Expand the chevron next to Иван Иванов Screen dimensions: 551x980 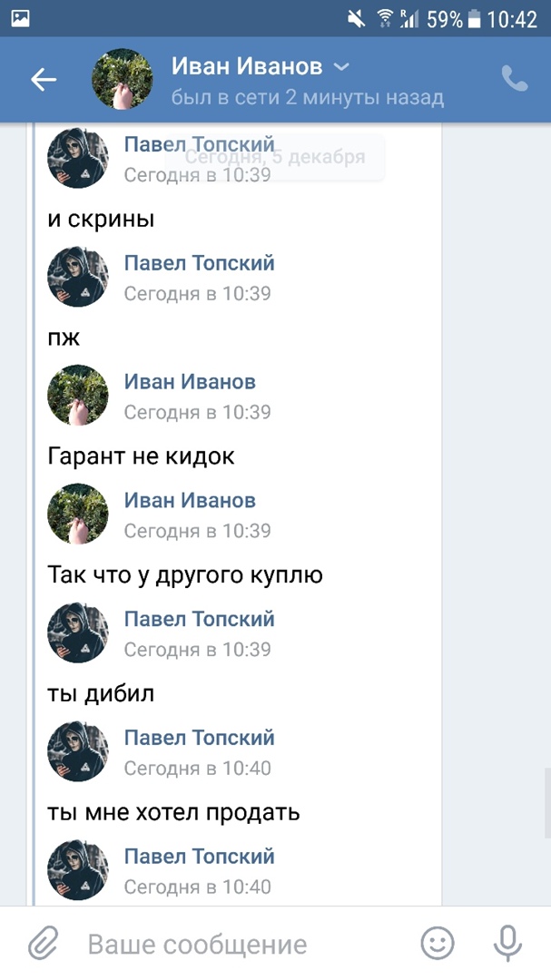point(341,67)
